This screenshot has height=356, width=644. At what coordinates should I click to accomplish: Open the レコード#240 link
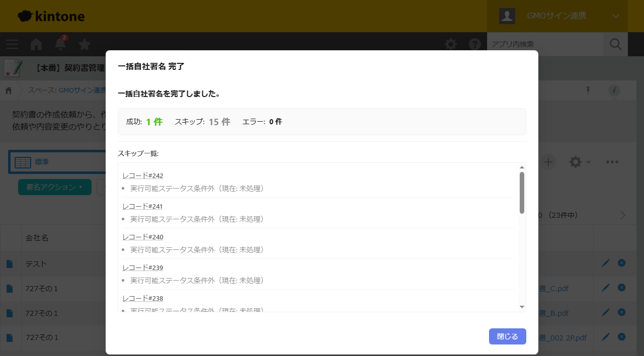(143, 237)
